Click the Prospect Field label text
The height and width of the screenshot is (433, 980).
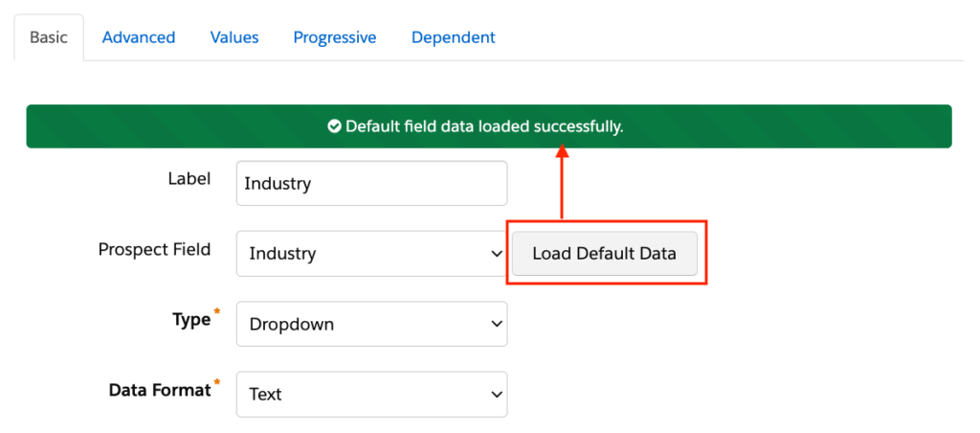(x=154, y=250)
